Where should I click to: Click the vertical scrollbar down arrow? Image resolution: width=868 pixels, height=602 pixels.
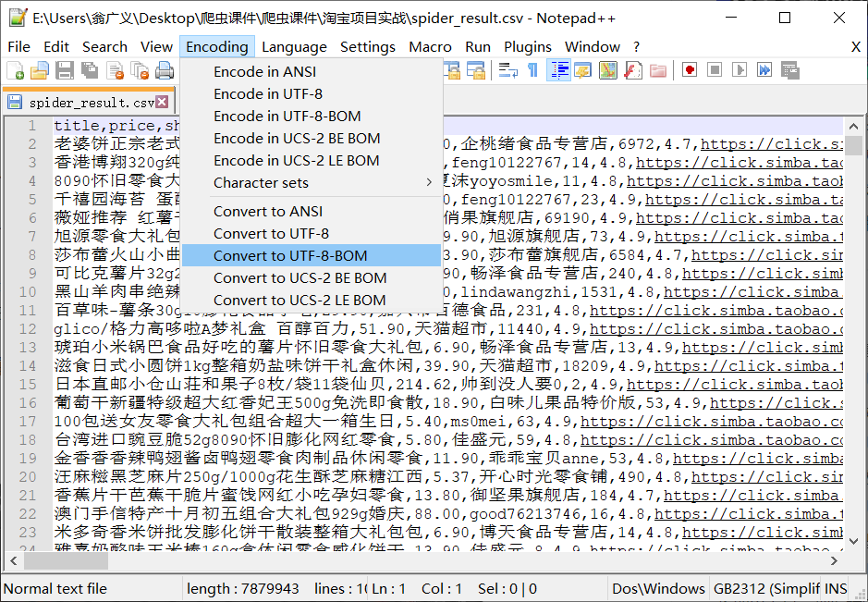click(853, 541)
